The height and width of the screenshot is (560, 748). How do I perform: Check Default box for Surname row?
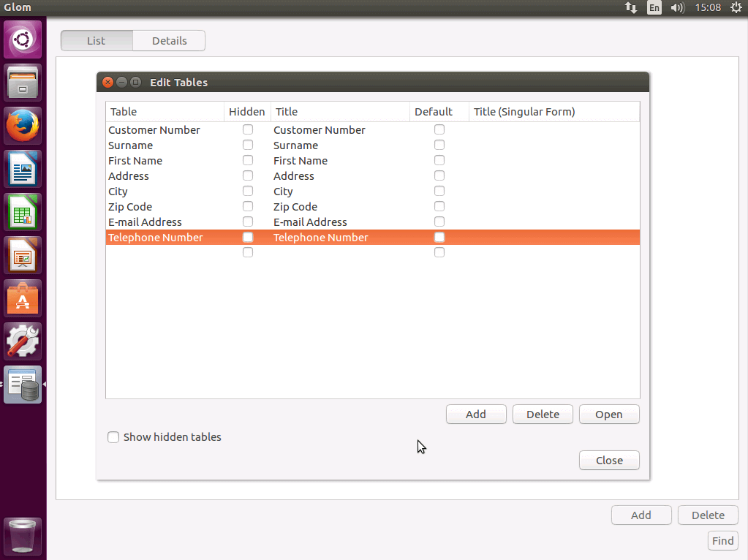pyautogui.click(x=439, y=145)
